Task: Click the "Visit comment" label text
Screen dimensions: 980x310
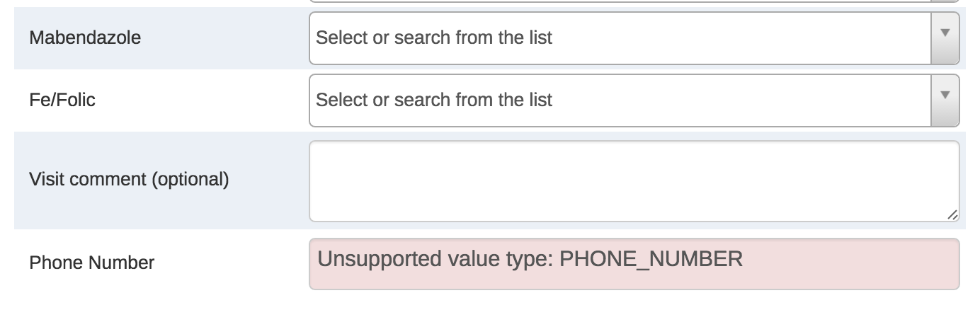Action: (x=87, y=180)
